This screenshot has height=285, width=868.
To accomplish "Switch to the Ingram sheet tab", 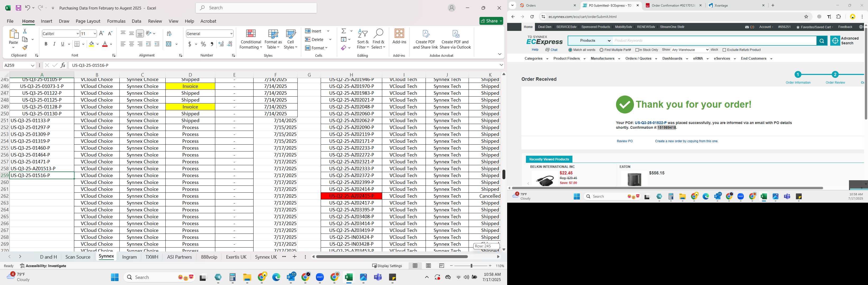I will click(129, 257).
